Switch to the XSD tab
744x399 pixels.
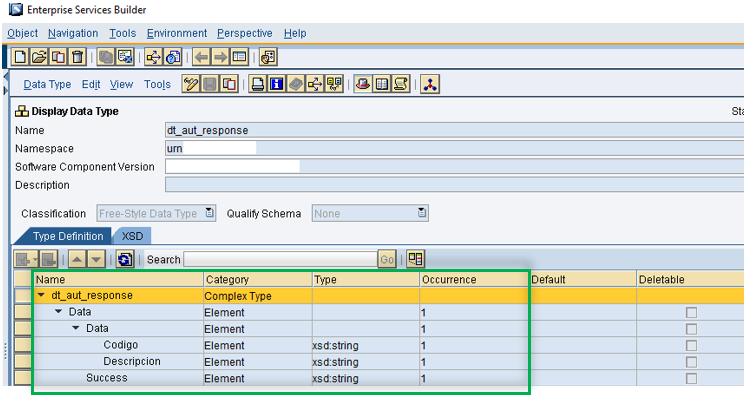tap(132, 236)
